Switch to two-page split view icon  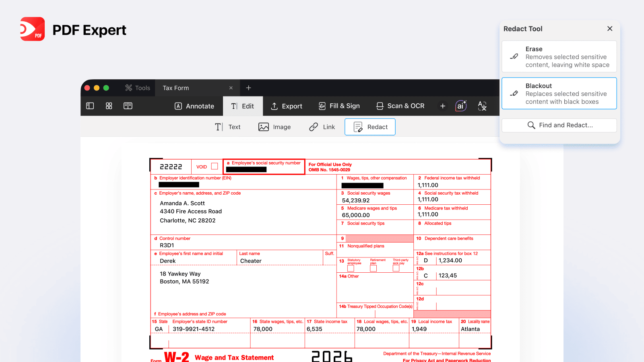tap(128, 106)
